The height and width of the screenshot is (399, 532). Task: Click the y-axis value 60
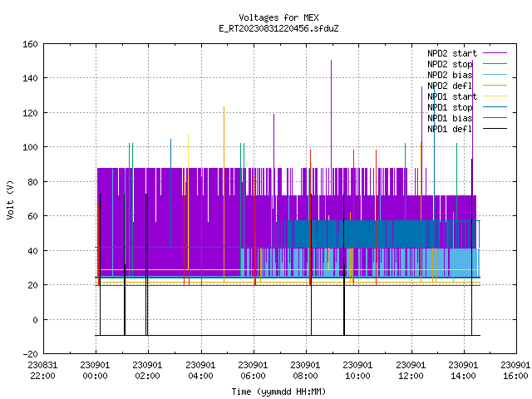point(32,216)
